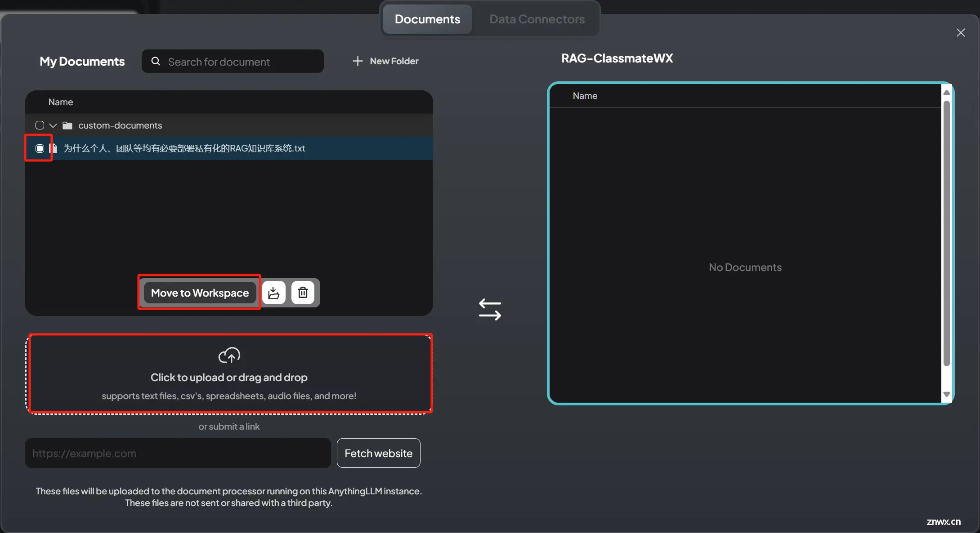Click the upload drag and drop area
Viewport: 980px width, 533px height.
pyautogui.click(x=229, y=374)
